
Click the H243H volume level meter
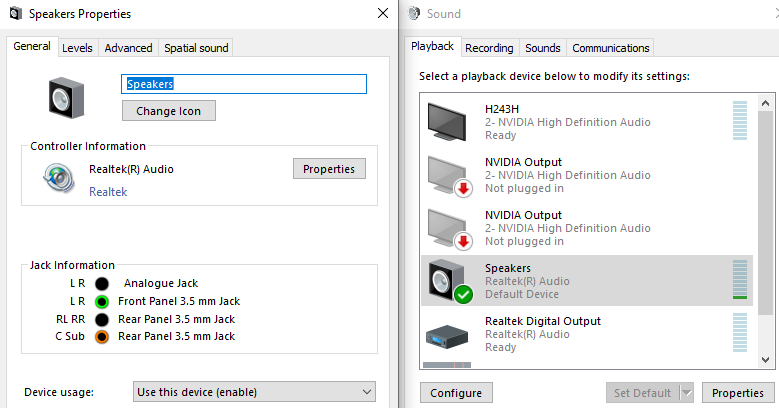740,120
